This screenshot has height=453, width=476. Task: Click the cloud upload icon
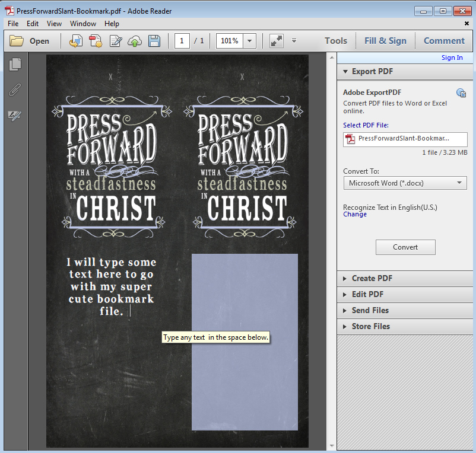tap(135, 41)
